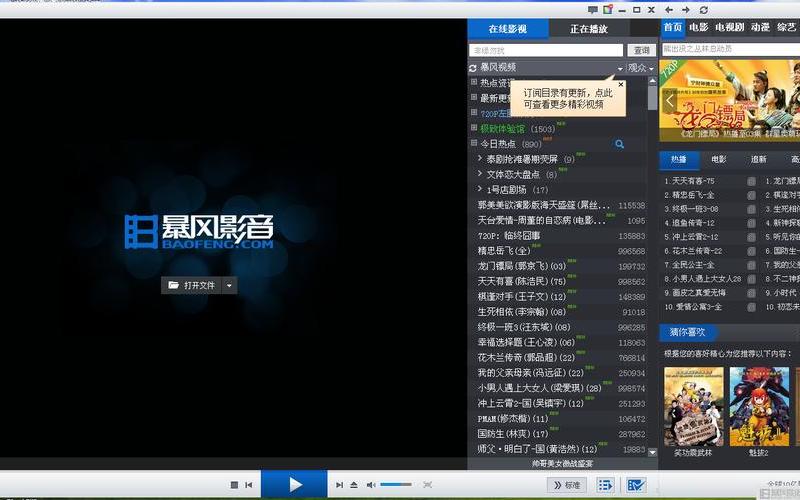Open the 魅拔2 poster thumbnail

coord(759,407)
